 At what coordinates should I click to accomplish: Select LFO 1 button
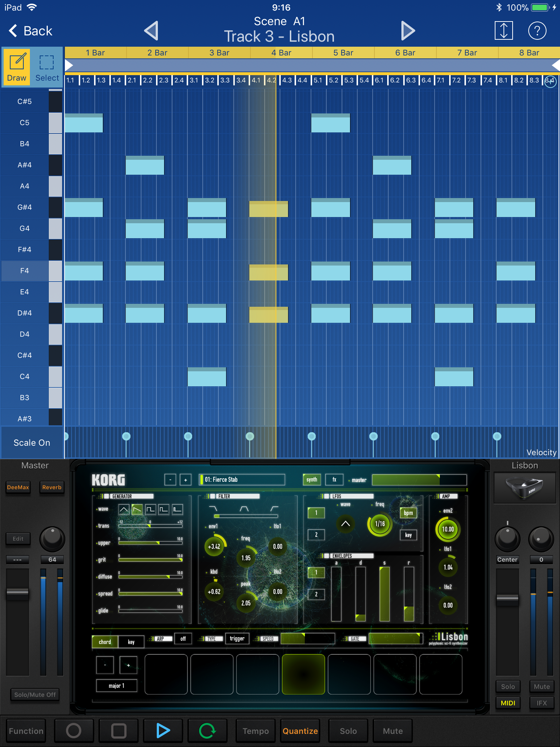click(x=316, y=513)
